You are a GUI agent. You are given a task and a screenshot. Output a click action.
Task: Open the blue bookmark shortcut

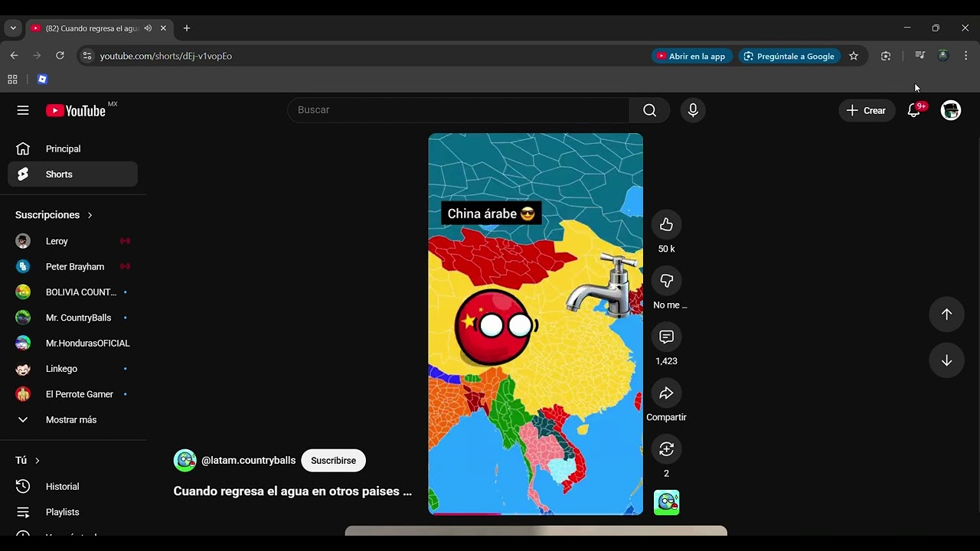click(42, 80)
